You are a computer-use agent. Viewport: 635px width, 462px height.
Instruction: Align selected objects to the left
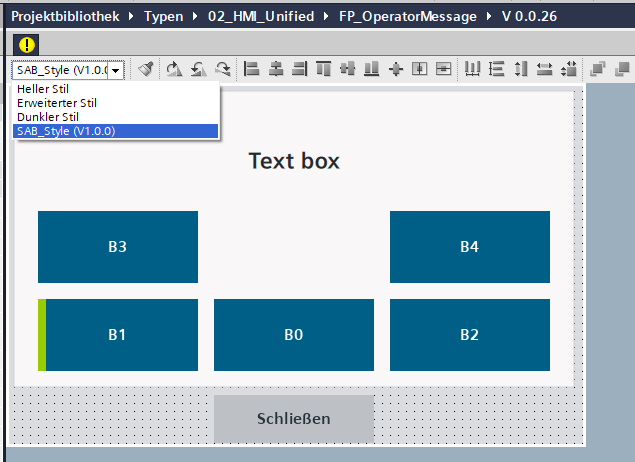[251, 69]
